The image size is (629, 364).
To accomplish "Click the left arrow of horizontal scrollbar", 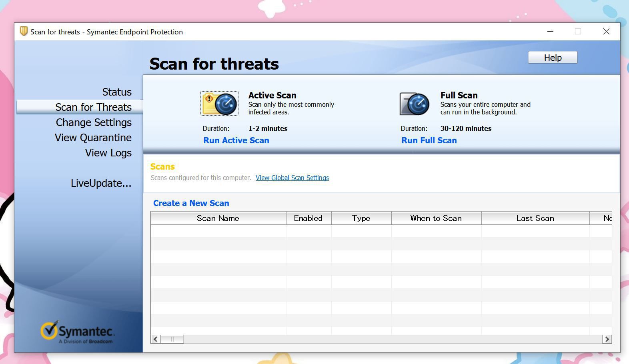I will (x=155, y=339).
